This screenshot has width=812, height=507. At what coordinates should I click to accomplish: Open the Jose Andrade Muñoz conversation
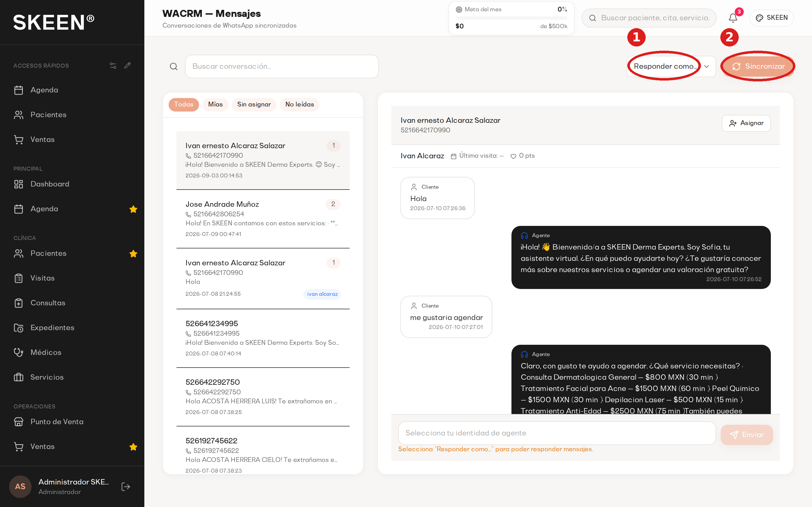pos(263,219)
